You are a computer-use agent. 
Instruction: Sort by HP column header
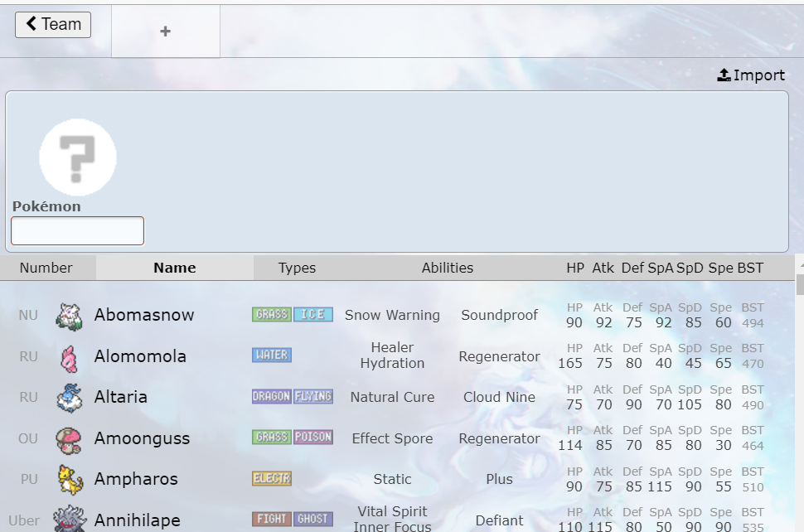575,268
